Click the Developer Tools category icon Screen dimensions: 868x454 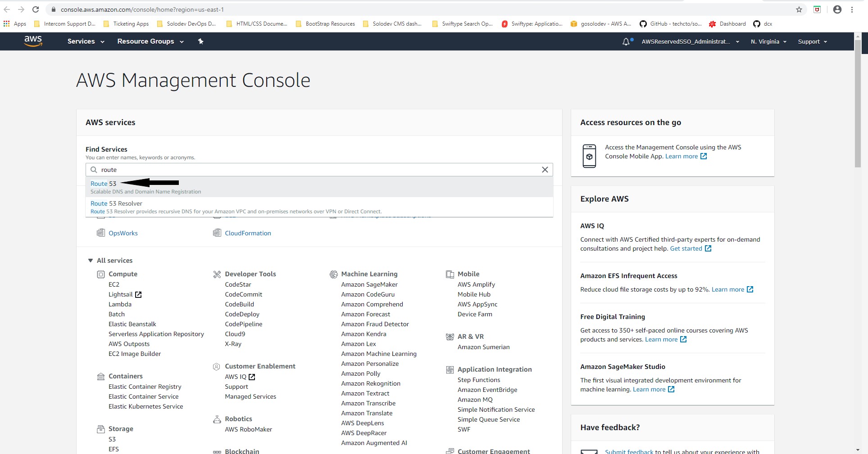pyautogui.click(x=217, y=274)
